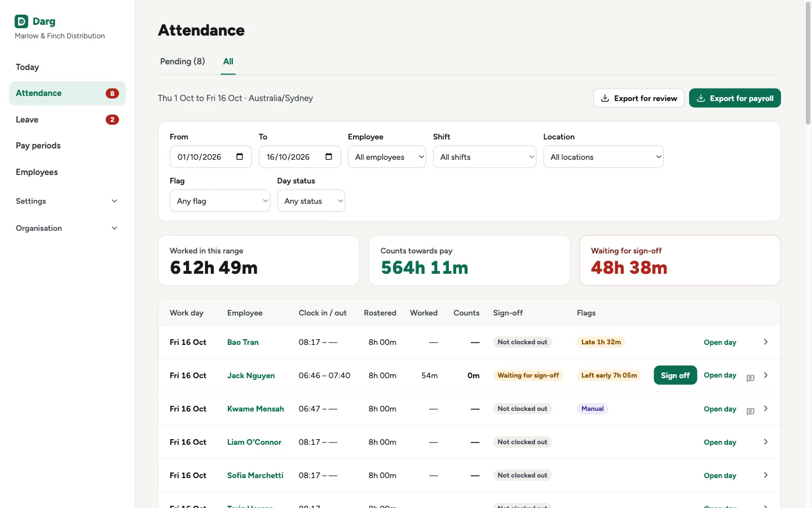Viewport: 812px width, 508px height.
Task: Click the To date input field
Action: pyautogui.click(x=300, y=157)
